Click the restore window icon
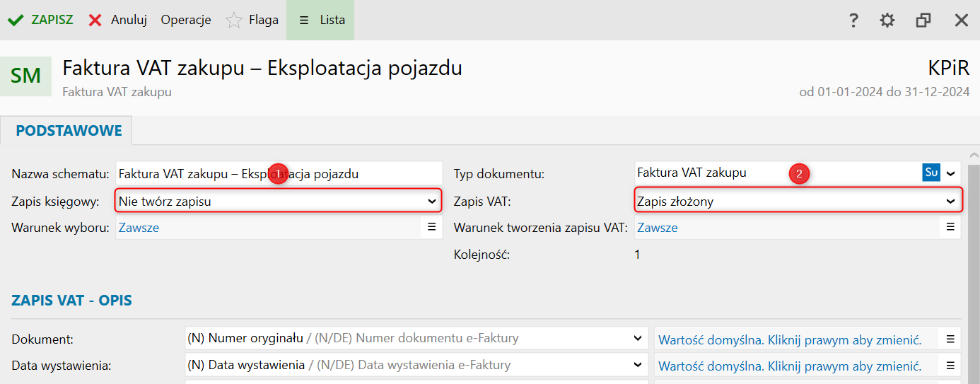The height and width of the screenshot is (384, 980). (x=923, y=21)
